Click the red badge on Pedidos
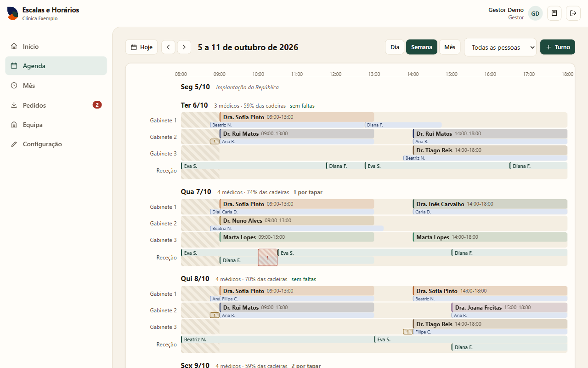The height and width of the screenshot is (368, 588). tap(97, 105)
